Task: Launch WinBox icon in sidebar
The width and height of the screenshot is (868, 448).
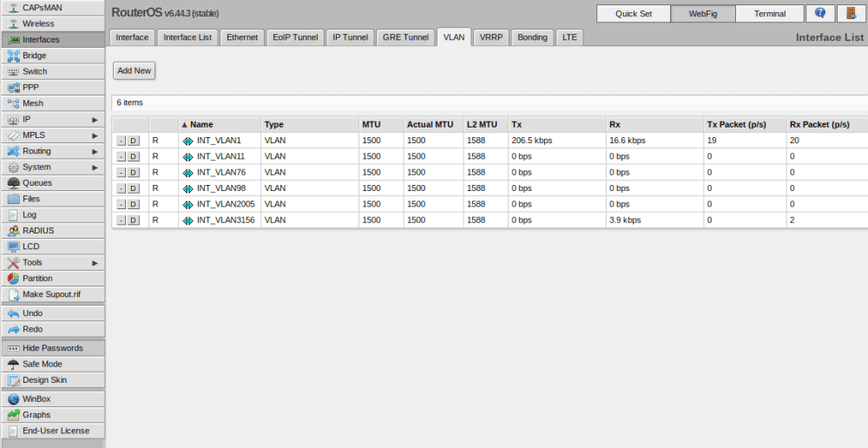Action: coord(14,399)
